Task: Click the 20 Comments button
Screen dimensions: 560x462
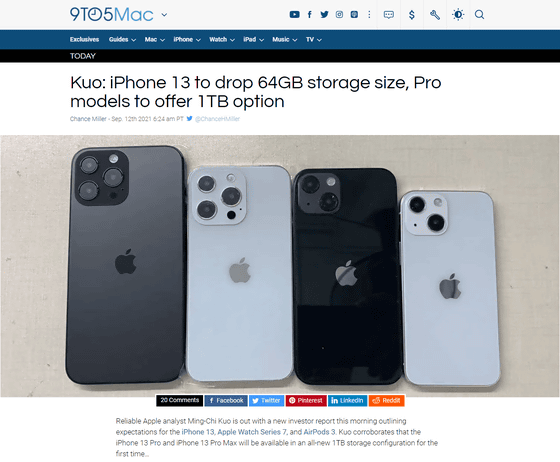Action: [180, 400]
